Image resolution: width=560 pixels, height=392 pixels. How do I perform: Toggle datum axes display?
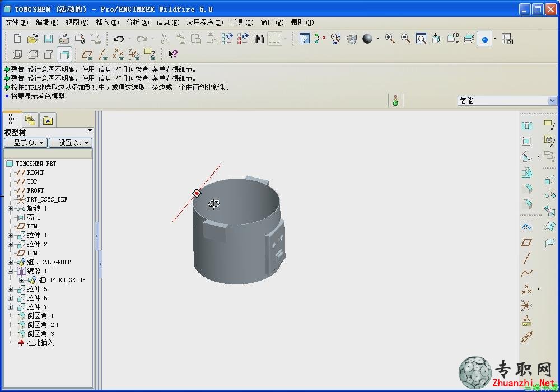click(x=103, y=55)
